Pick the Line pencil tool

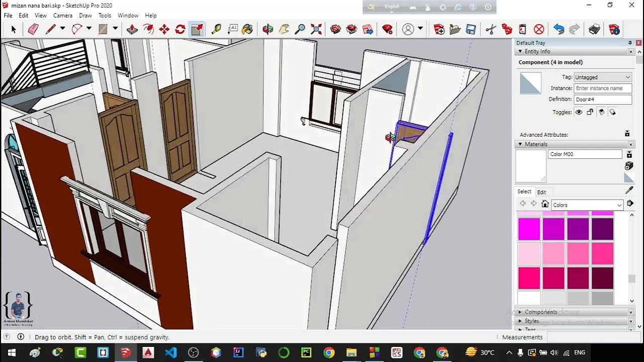point(51,29)
